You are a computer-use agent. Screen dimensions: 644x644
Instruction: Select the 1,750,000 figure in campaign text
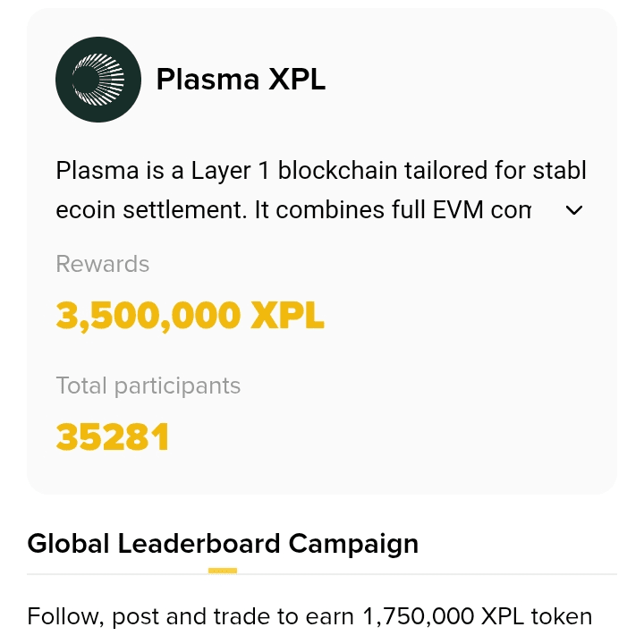click(x=418, y=616)
